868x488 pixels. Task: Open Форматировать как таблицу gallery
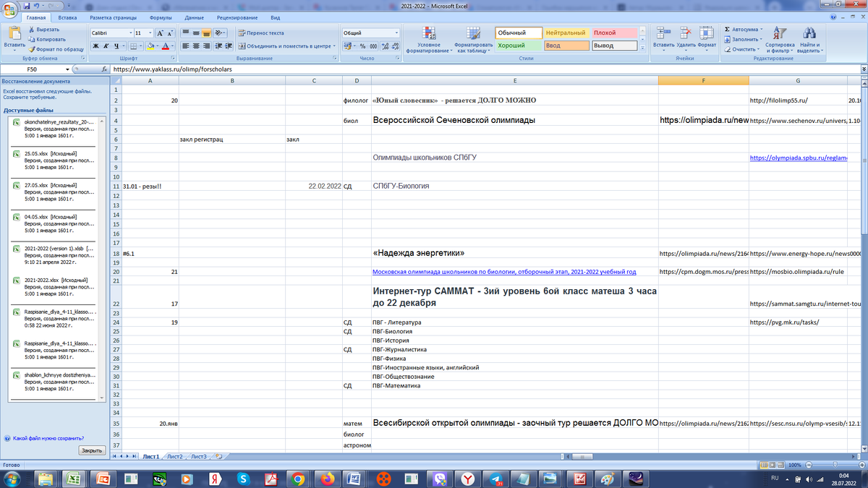(x=473, y=40)
